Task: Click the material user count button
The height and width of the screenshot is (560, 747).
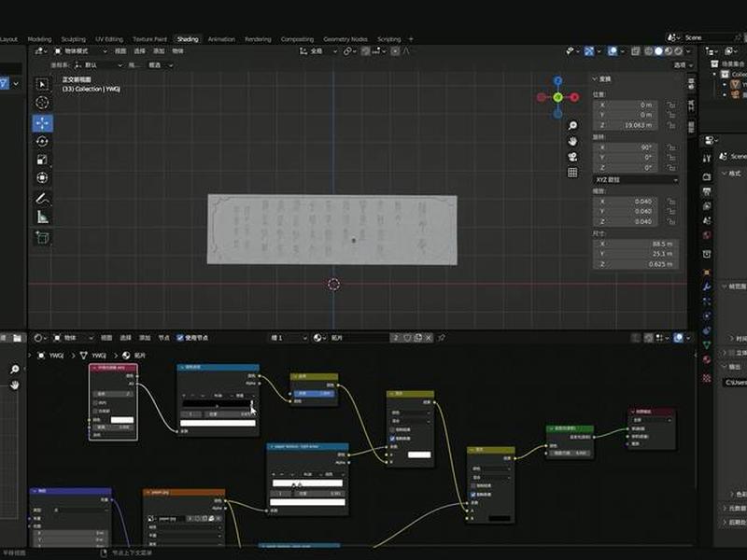Action: 395,338
